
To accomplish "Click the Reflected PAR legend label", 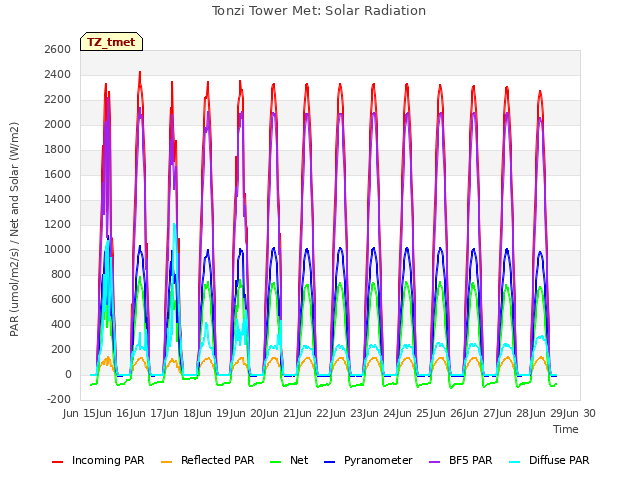I will coord(218,460).
